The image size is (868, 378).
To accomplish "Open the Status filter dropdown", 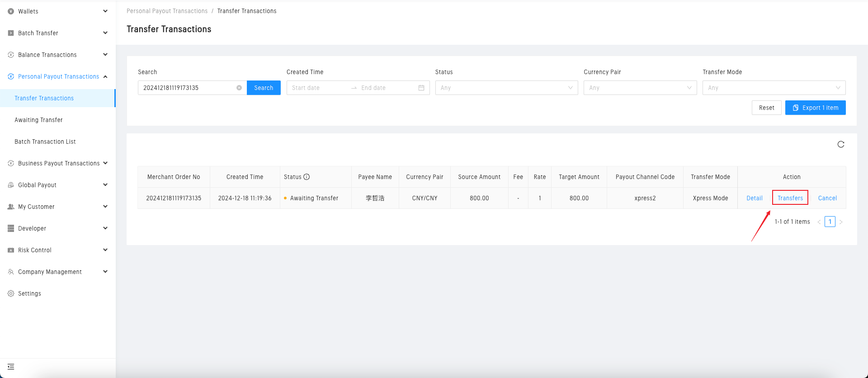I will click(506, 88).
